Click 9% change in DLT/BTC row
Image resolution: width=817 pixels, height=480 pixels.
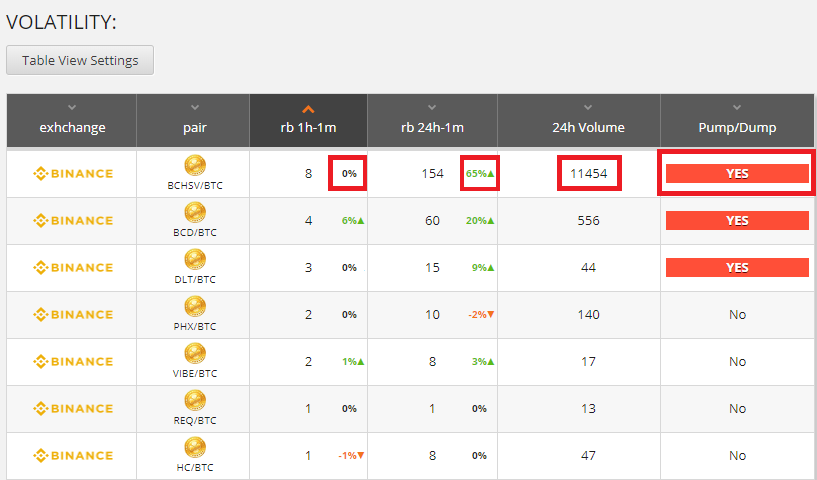pos(483,267)
